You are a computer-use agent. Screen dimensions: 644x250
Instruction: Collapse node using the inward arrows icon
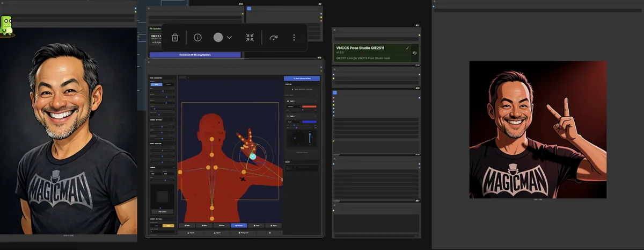click(x=250, y=37)
